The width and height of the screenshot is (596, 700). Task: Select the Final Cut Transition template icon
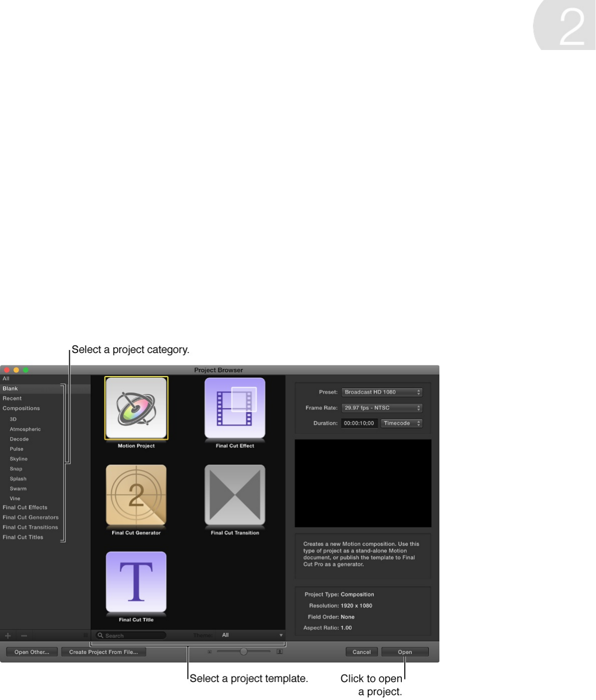235,495
